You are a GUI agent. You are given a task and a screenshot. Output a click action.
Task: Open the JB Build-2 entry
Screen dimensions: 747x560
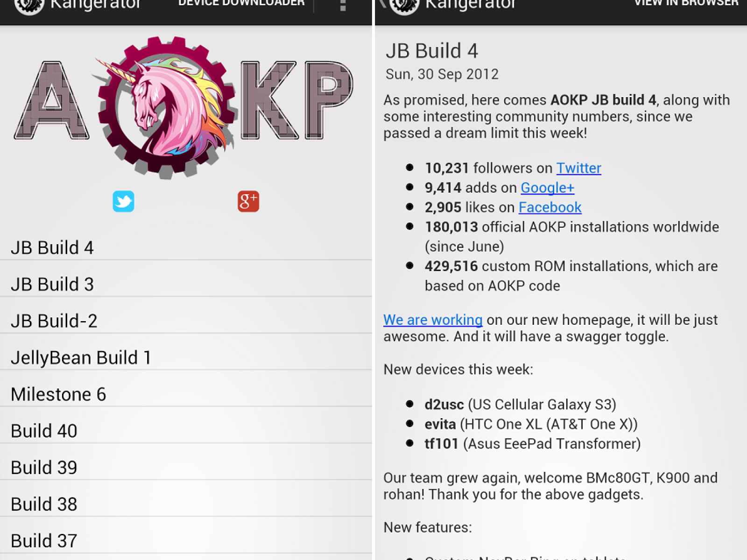(186, 321)
